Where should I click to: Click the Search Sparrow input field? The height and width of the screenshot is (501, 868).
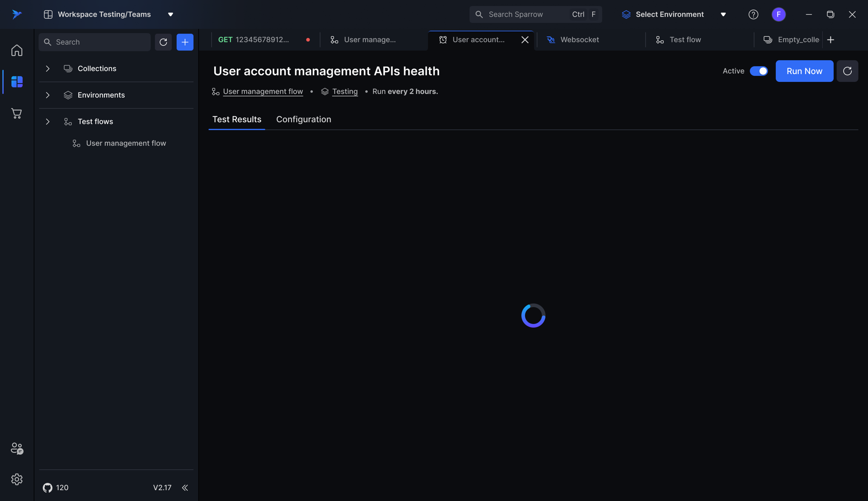click(524, 14)
